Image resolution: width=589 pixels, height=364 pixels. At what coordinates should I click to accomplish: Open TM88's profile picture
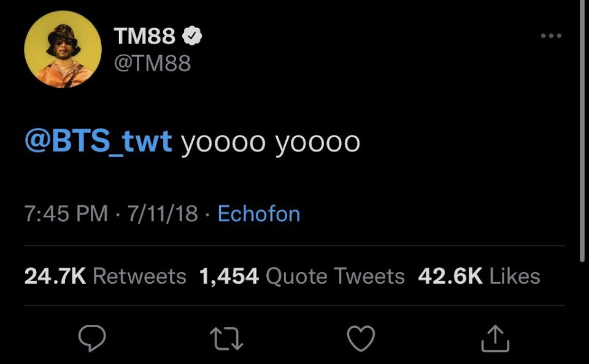tap(63, 49)
